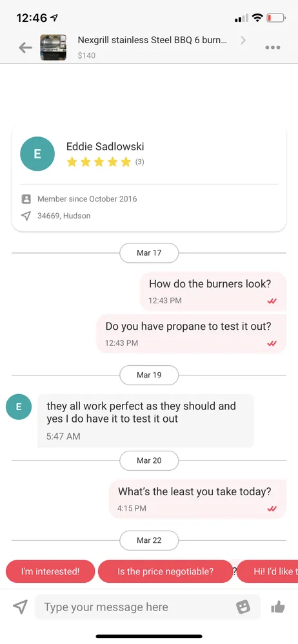The width and height of the screenshot is (298, 644).
Task: Tap the small E avatar beside seller's reply
Action: coord(19,406)
